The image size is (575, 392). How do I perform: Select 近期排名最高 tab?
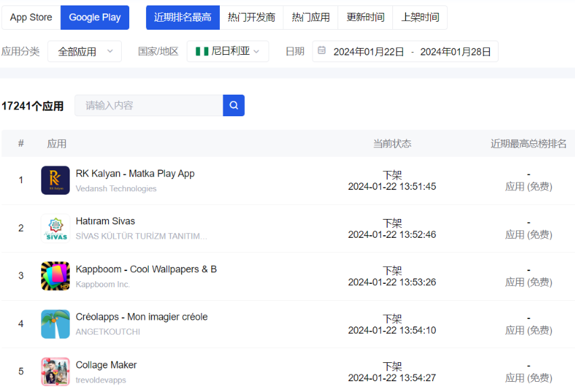[183, 17]
